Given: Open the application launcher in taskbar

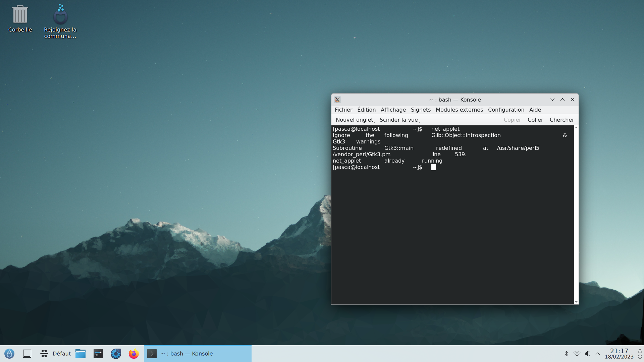Looking at the screenshot, I should pyautogui.click(x=9, y=354).
